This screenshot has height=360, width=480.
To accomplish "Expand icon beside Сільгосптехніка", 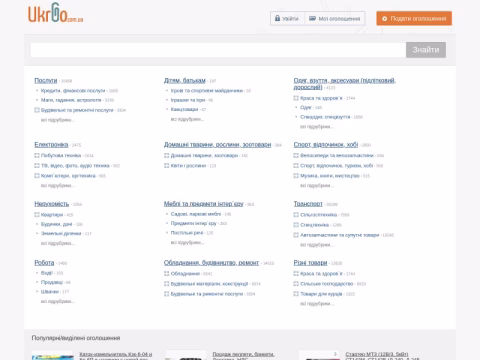I will tap(296, 215).
